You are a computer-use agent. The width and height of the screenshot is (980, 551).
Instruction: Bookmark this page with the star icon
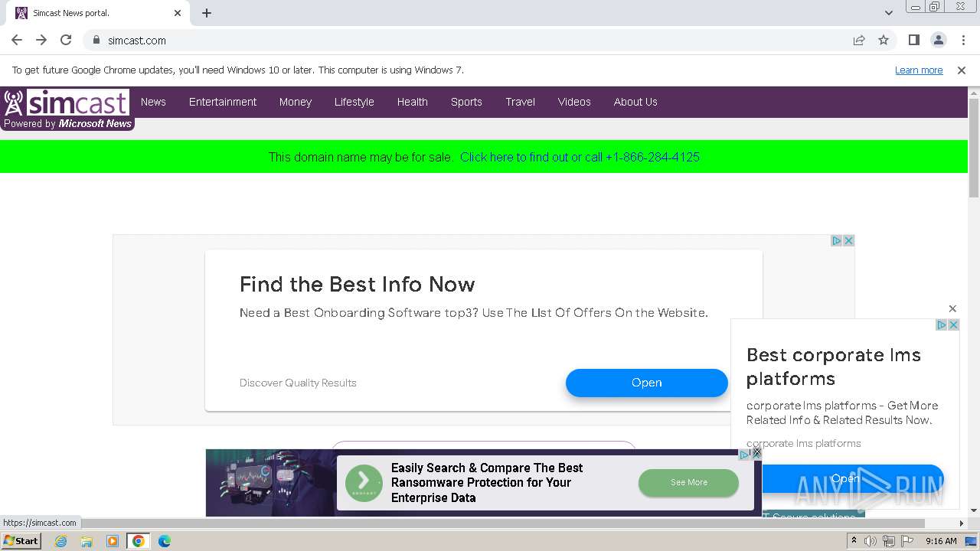(884, 40)
